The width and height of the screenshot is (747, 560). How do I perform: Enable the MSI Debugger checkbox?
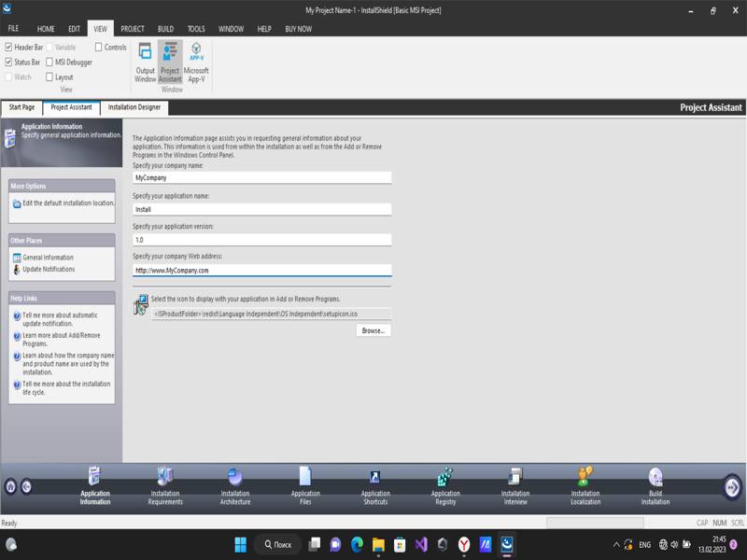(49, 63)
